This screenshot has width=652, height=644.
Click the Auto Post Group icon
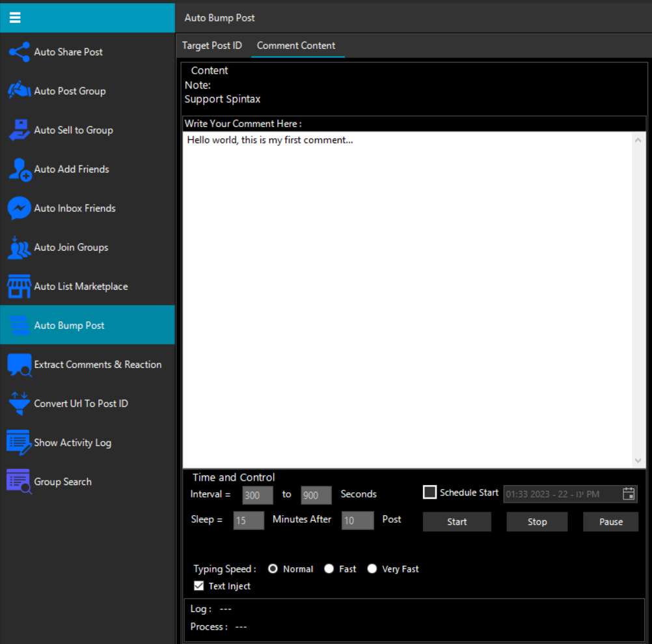click(19, 91)
